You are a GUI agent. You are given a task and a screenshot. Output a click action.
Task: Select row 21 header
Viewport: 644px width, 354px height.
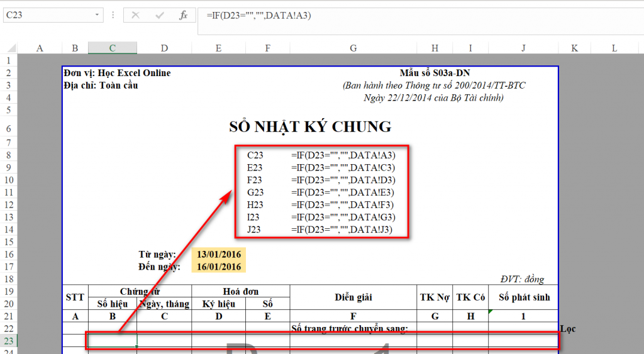coord(9,316)
